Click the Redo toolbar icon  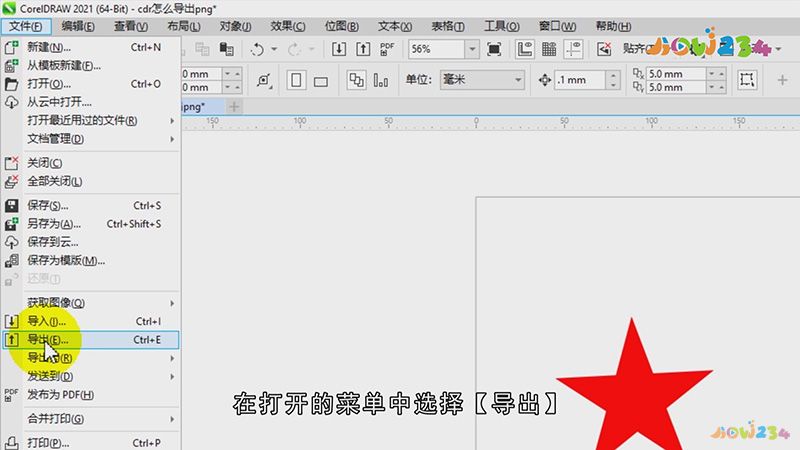[294, 49]
